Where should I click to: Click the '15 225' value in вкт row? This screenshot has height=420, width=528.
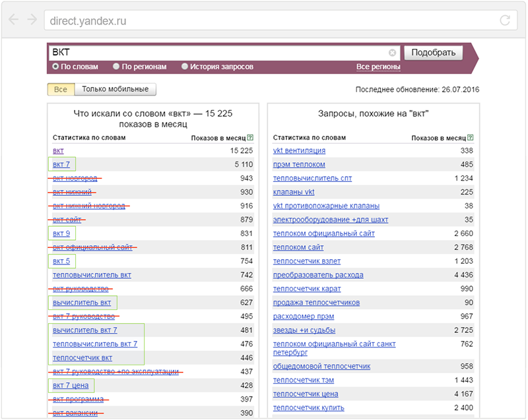[x=242, y=150]
